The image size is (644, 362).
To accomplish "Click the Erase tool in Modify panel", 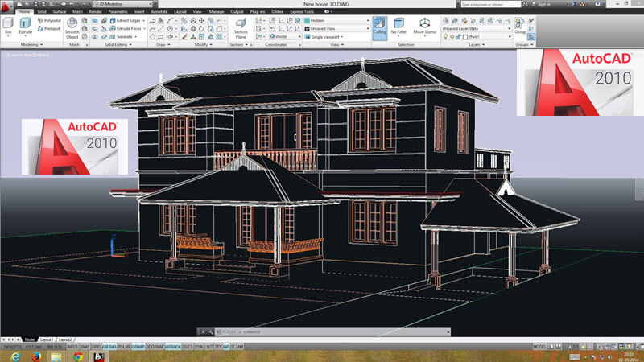I will coord(184,37).
